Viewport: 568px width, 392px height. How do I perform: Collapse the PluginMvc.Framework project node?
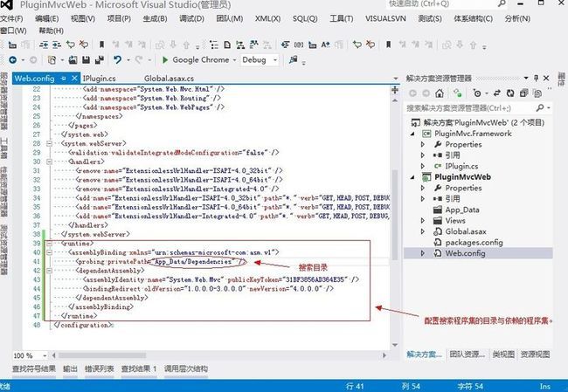coord(413,134)
